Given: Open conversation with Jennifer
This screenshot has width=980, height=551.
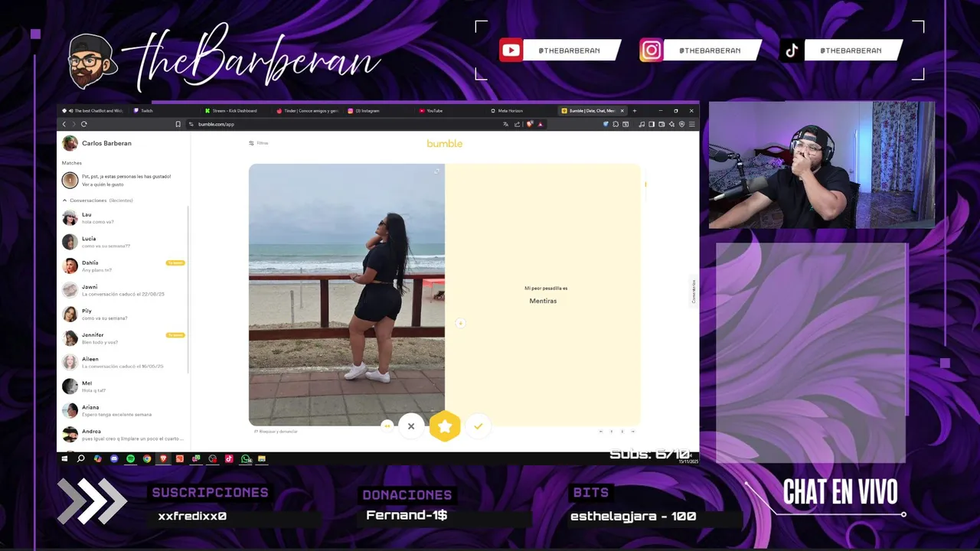Looking at the screenshot, I should [123, 338].
